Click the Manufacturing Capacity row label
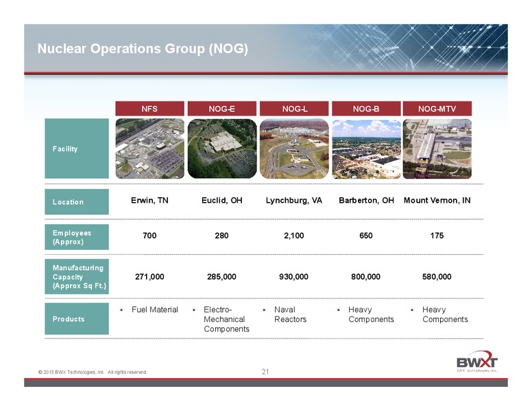 tap(77, 277)
